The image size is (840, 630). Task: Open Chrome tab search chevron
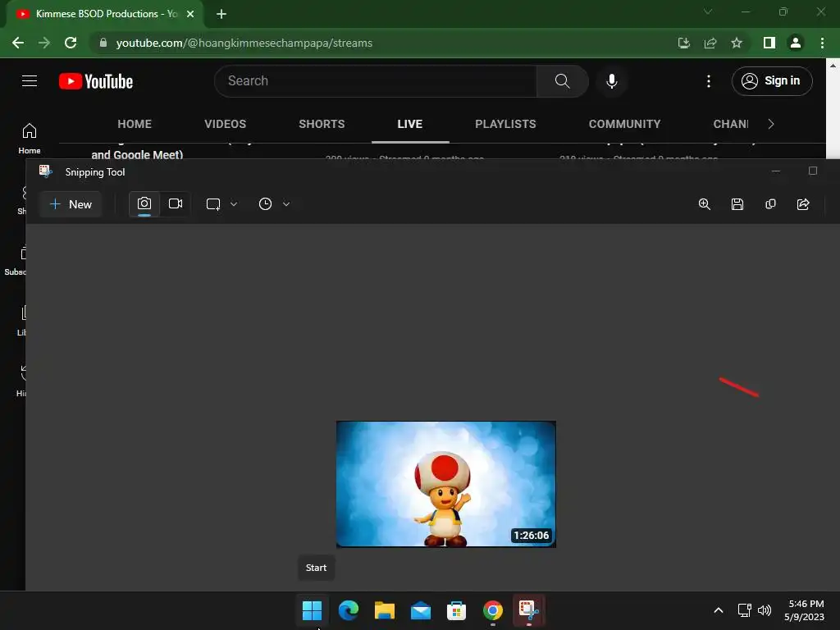point(708,11)
